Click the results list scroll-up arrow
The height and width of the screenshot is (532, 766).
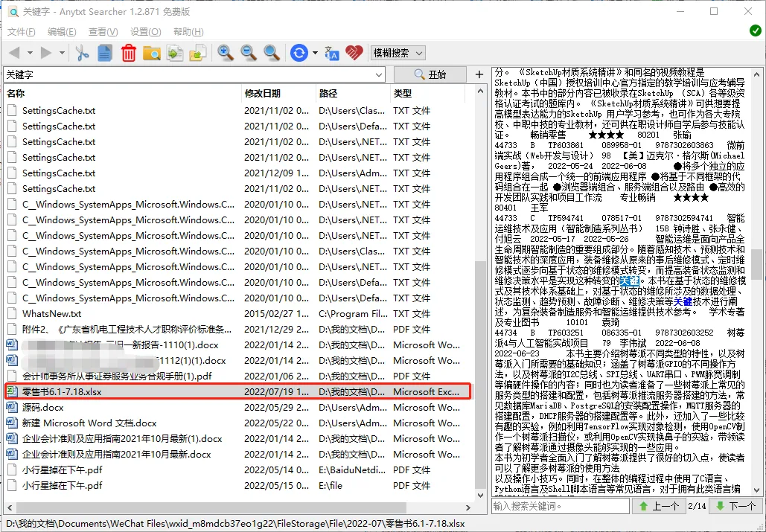point(480,92)
